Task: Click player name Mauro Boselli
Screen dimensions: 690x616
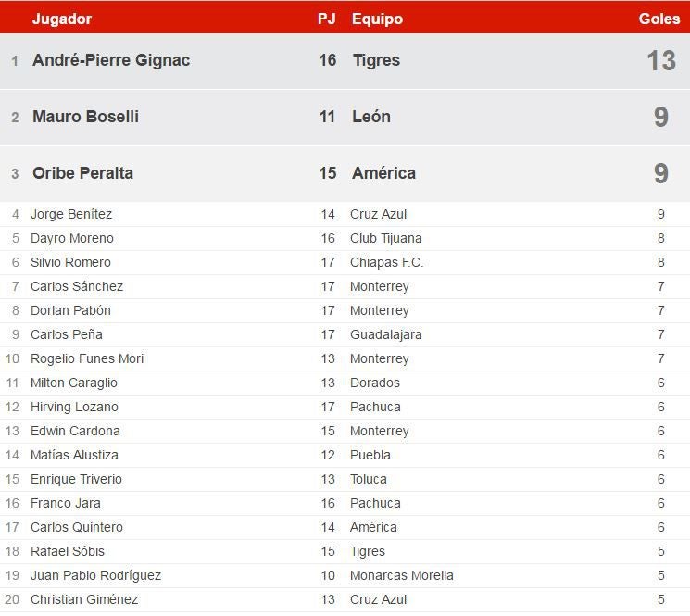Action: tap(85, 117)
